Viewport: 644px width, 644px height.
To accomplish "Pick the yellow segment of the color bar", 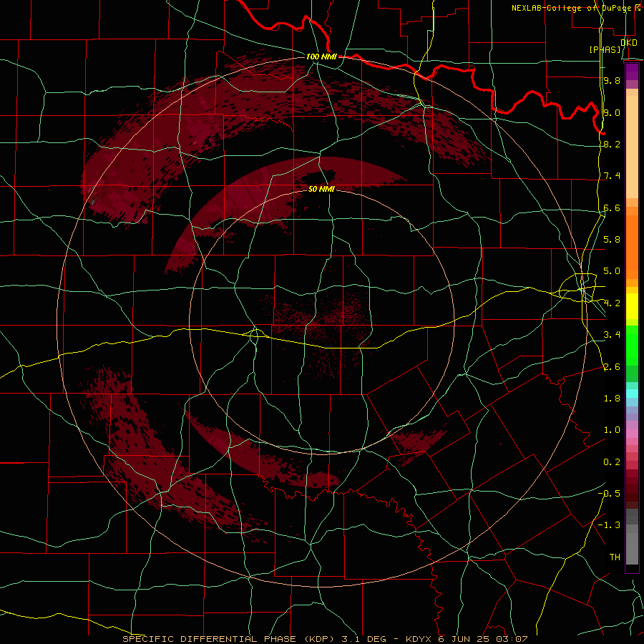I will coord(632,306).
